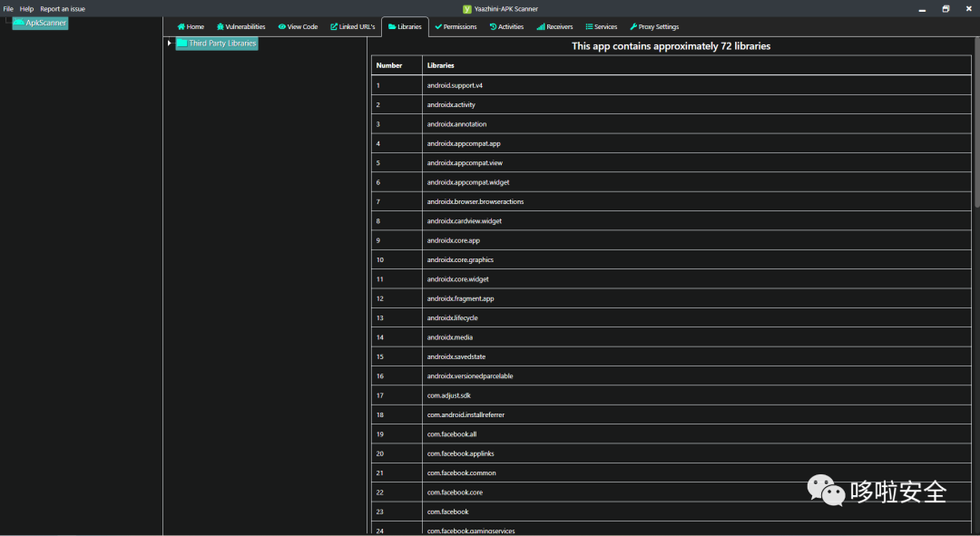Click androidx.lifecycle entry
The image size is (980, 536).
tap(452, 318)
